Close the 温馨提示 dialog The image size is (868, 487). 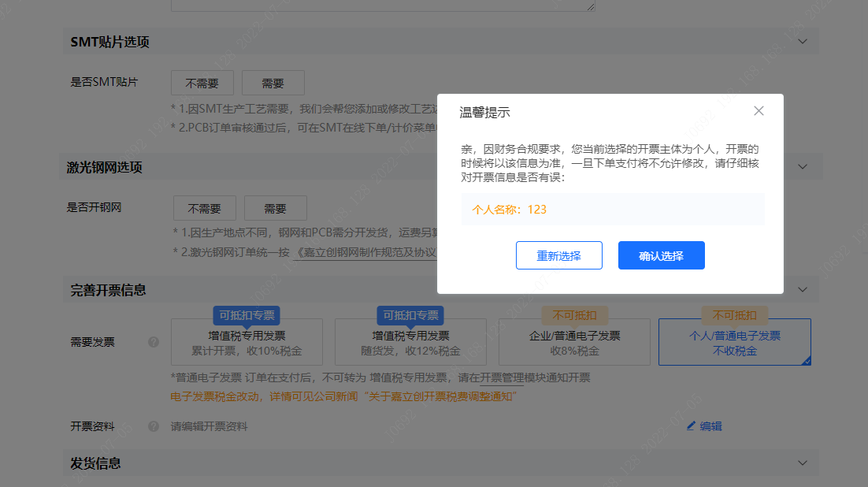pos(759,111)
